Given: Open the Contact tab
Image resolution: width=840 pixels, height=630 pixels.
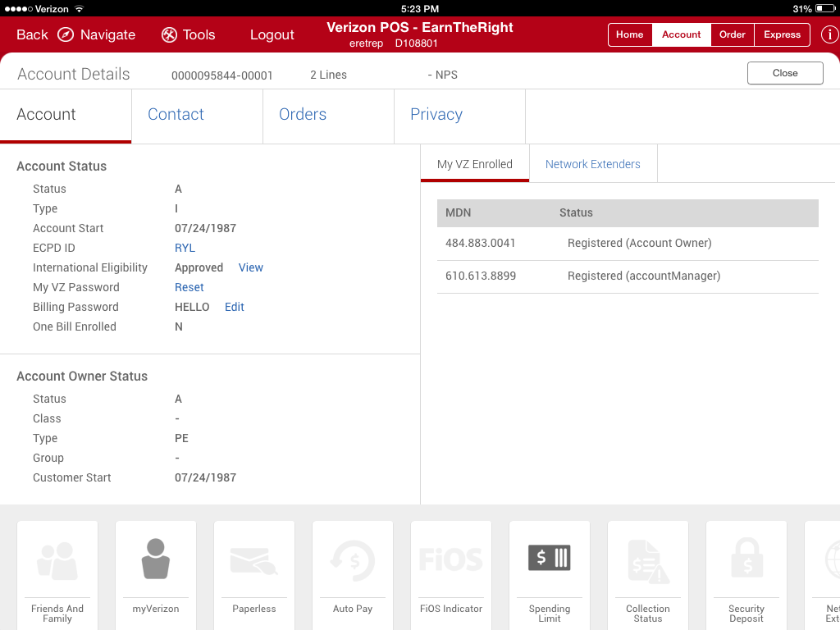Looking at the screenshot, I should [197, 115].
